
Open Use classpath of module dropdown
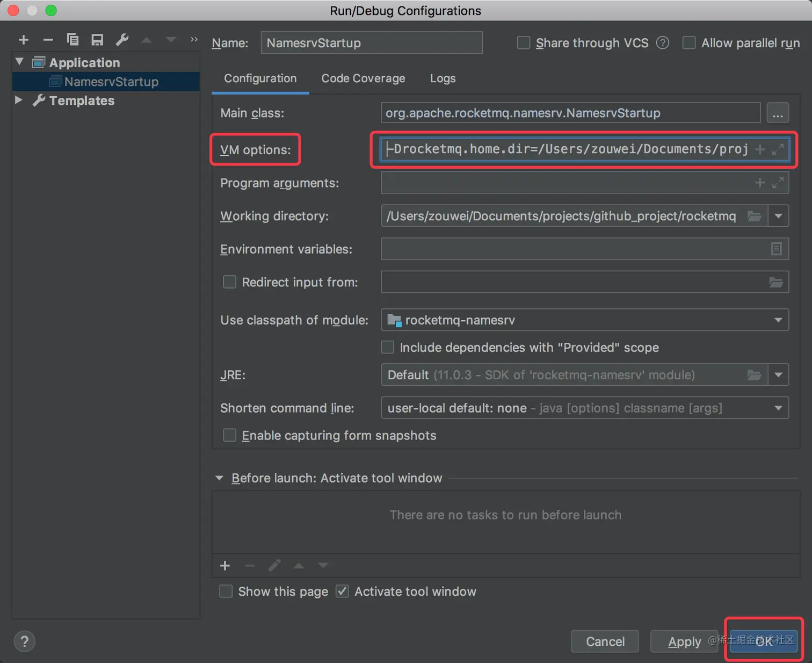[778, 320]
